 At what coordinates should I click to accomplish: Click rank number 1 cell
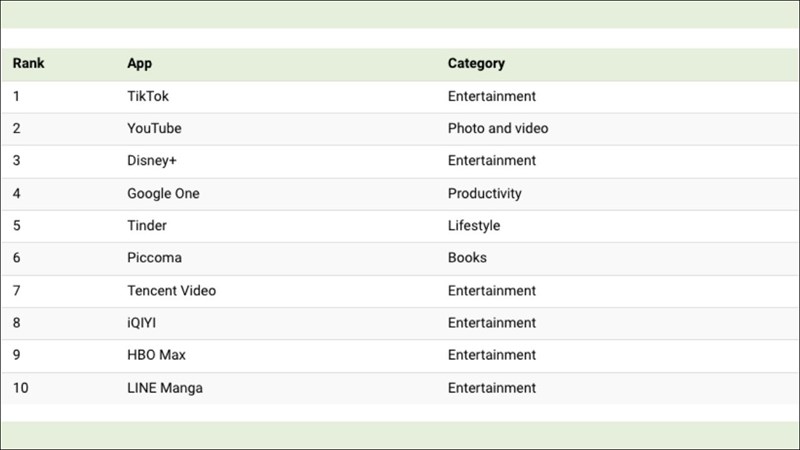click(17, 97)
